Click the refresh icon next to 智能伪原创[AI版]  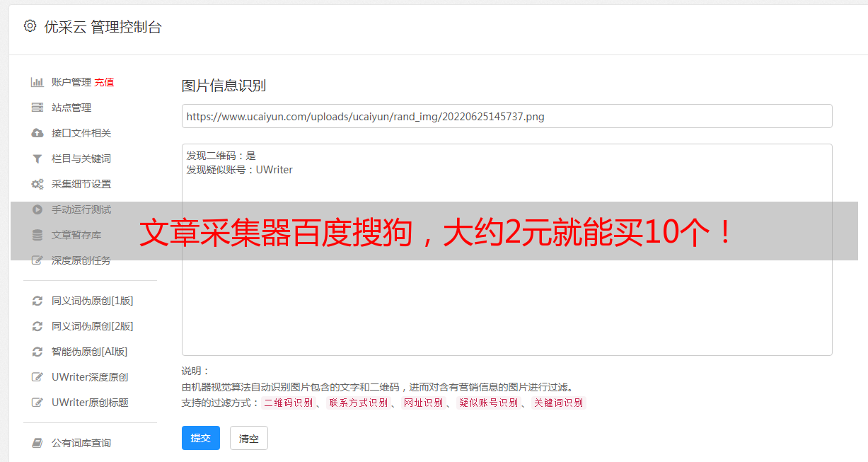(x=37, y=352)
